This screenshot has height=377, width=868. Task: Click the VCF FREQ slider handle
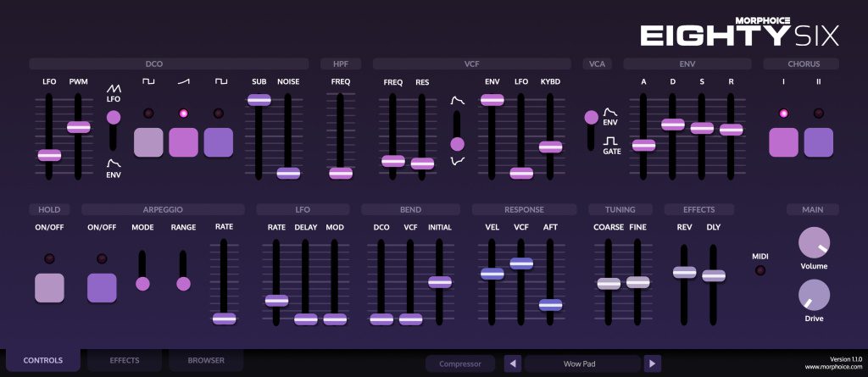[x=393, y=161]
